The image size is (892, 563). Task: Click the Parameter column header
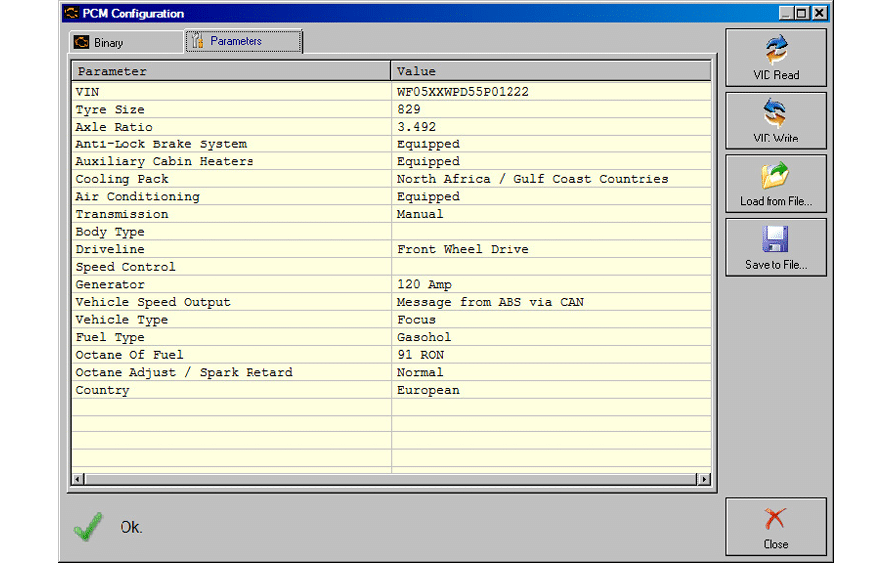pyautogui.click(x=230, y=72)
